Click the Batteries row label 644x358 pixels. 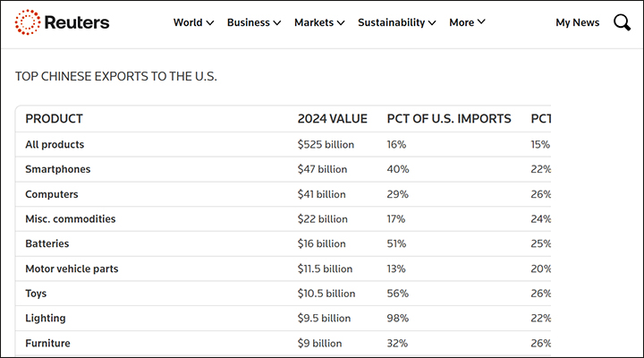point(47,243)
